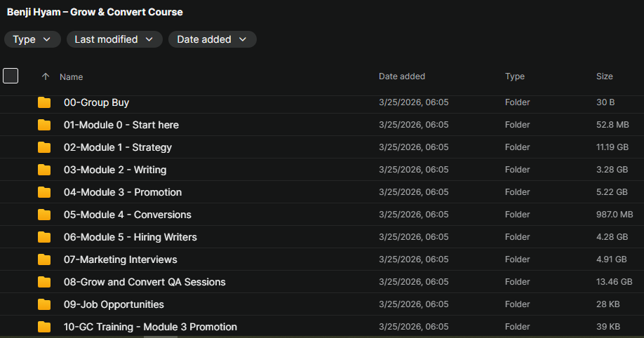Click the horizontal scrollbar at the bottom

(160, 336)
